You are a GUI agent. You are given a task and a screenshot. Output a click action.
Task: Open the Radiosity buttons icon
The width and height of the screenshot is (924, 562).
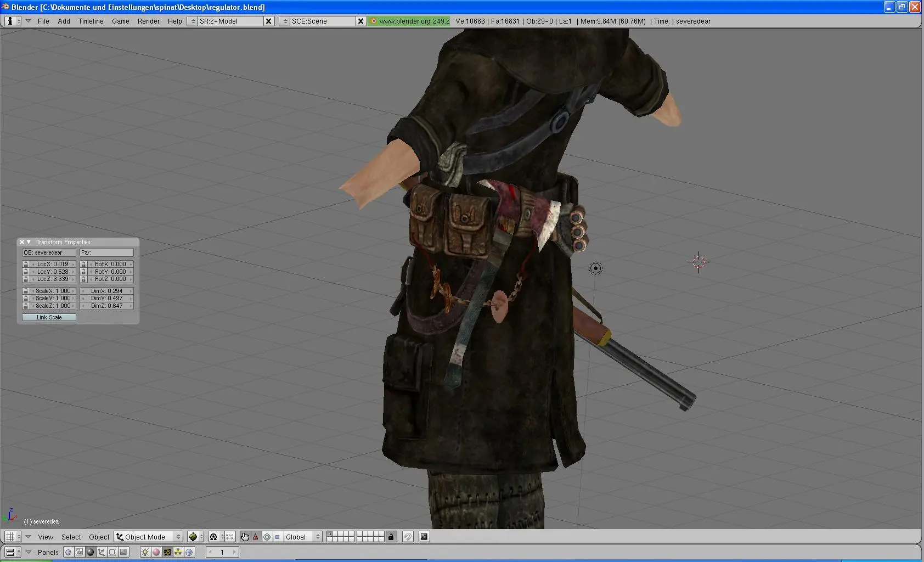[x=178, y=552]
